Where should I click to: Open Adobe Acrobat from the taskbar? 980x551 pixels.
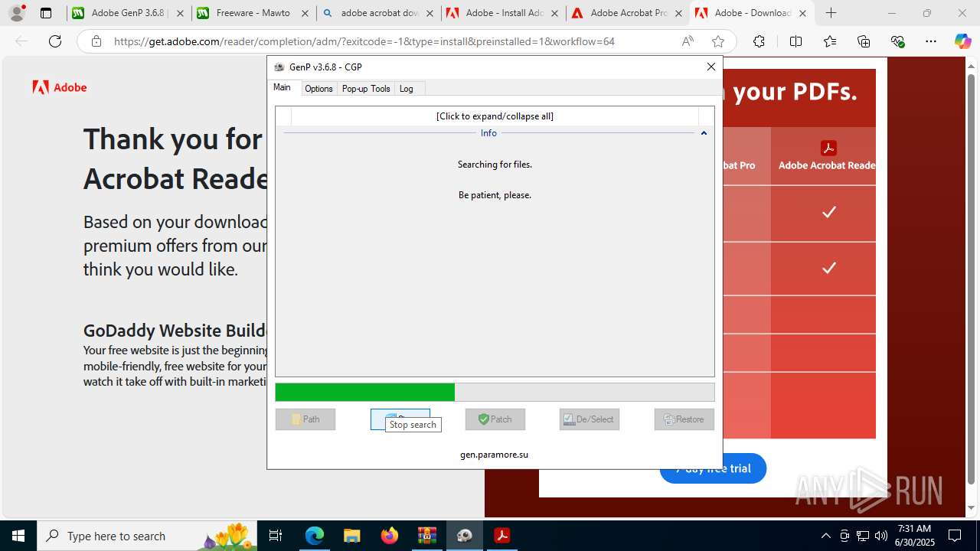pyautogui.click(x=502, y=536)
